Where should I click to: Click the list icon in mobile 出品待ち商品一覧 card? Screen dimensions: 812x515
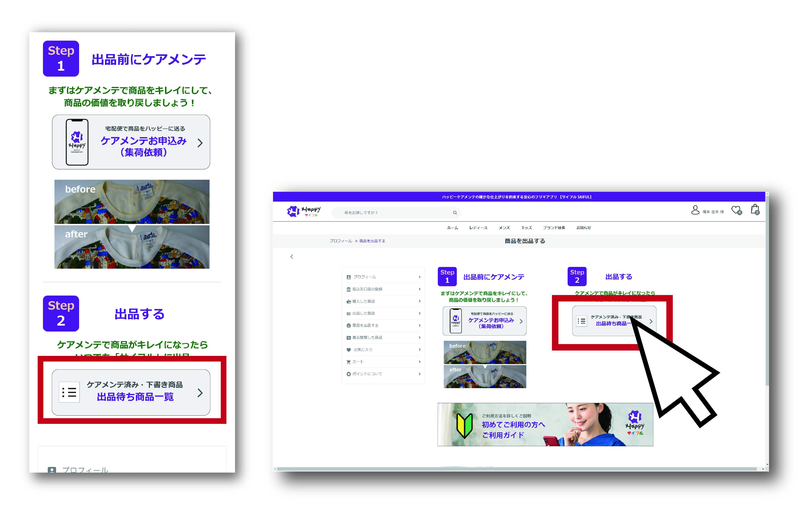69,392
